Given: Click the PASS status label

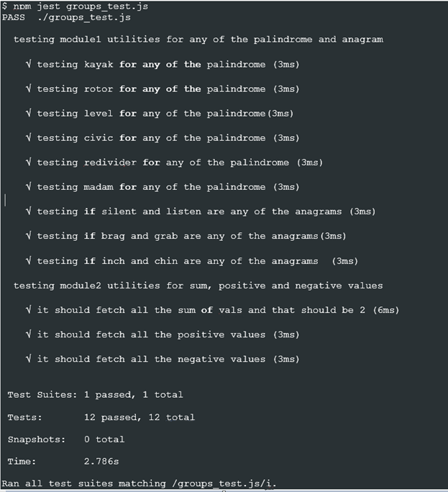Looking at the screenshot, I should 14,16.
